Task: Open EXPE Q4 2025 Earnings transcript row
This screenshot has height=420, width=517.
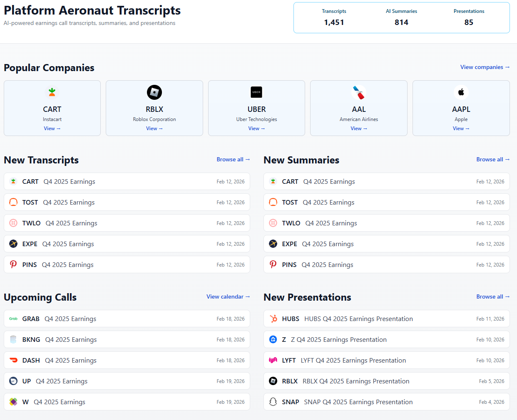Action: click(x=127, y=244)
